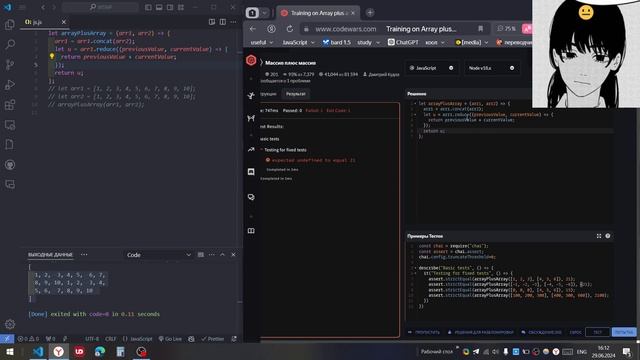Close the VS Code output panel

click(233, 255)
